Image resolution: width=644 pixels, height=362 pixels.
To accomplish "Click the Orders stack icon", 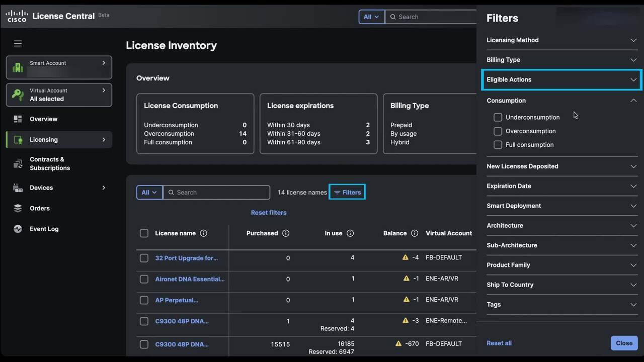I will (x=18, y=208).
